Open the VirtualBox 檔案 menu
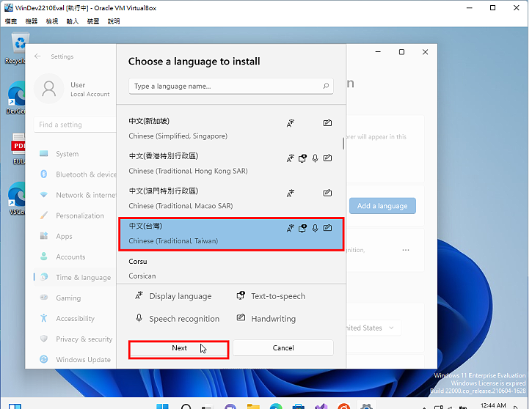Screen dimensions: 532x409 11,21
